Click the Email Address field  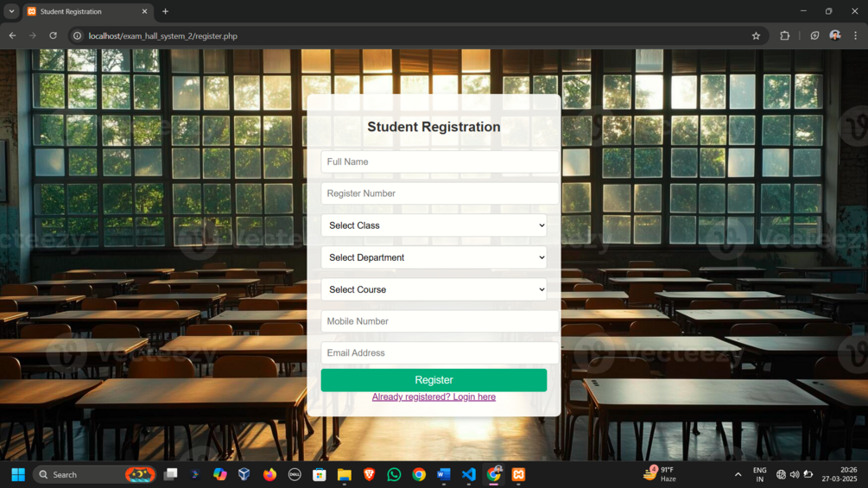(x=440, y=353)
